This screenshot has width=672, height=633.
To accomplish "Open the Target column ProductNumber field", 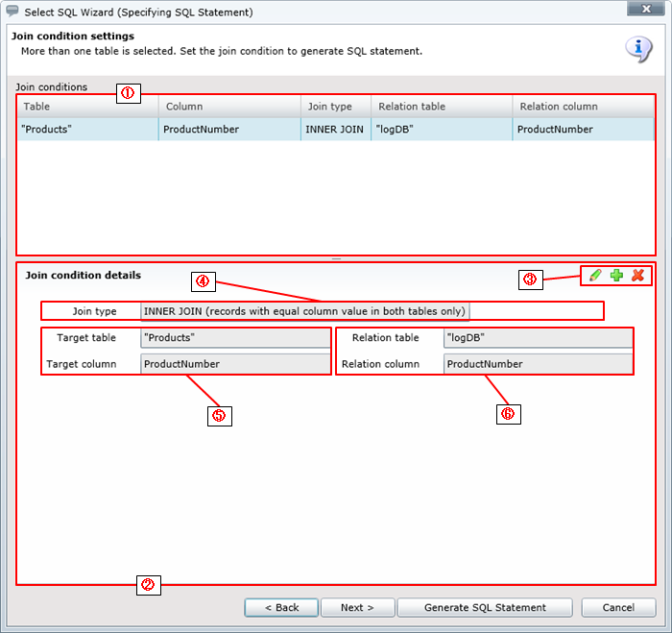I will pos(234,364).
